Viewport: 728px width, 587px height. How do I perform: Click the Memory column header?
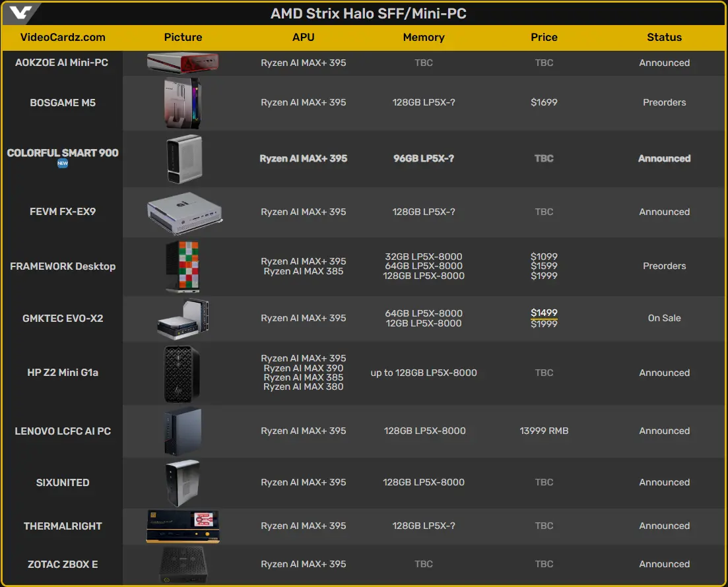pyautogui.click(x=424, y=37)
